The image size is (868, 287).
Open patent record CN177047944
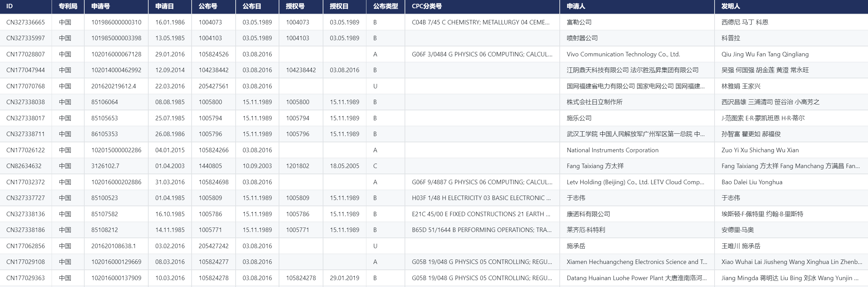pyautogui.click(x=25, y=70)
